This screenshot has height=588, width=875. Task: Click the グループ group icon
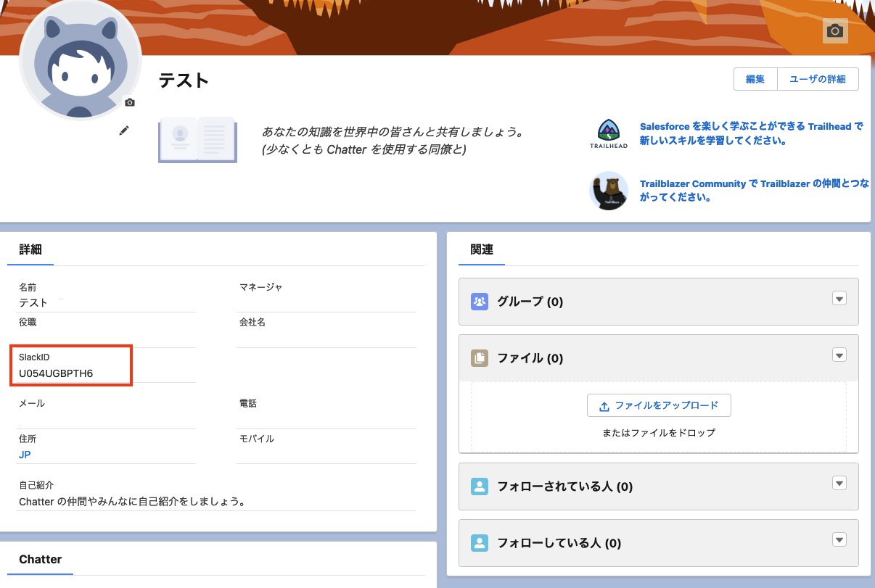tap(480, 301)
